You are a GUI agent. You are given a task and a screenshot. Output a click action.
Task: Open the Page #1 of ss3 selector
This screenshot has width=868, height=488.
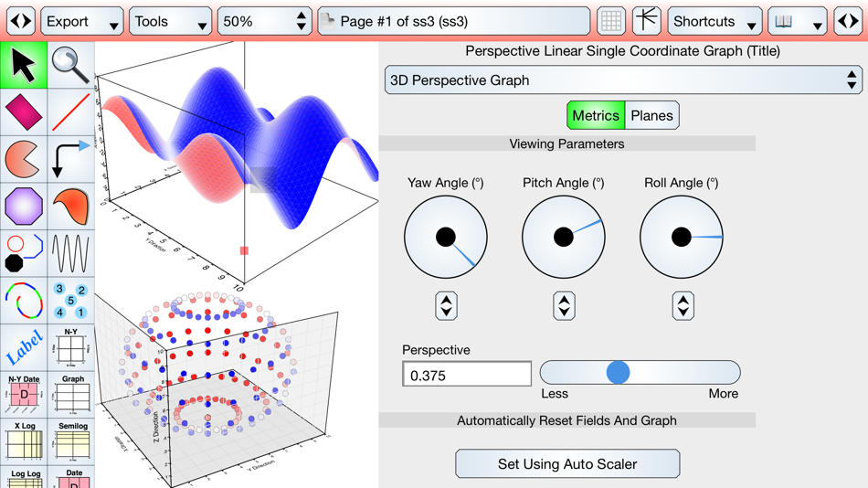point(454,22)
